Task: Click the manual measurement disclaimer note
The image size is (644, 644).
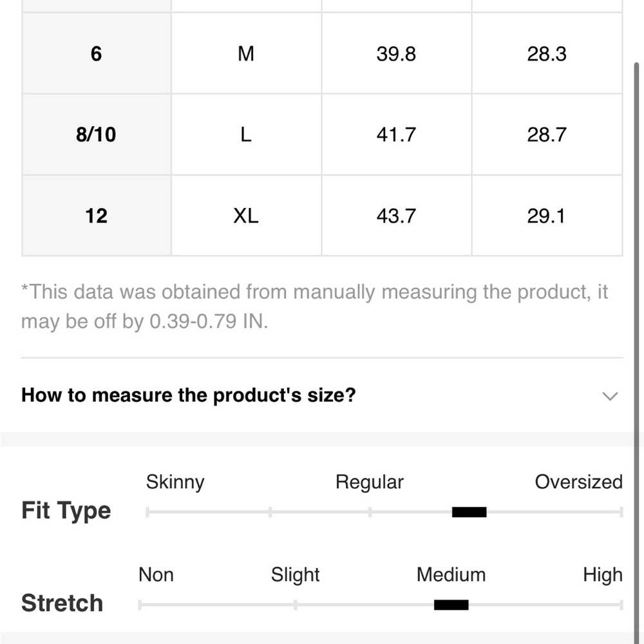Action: click(x=315, y=307)
